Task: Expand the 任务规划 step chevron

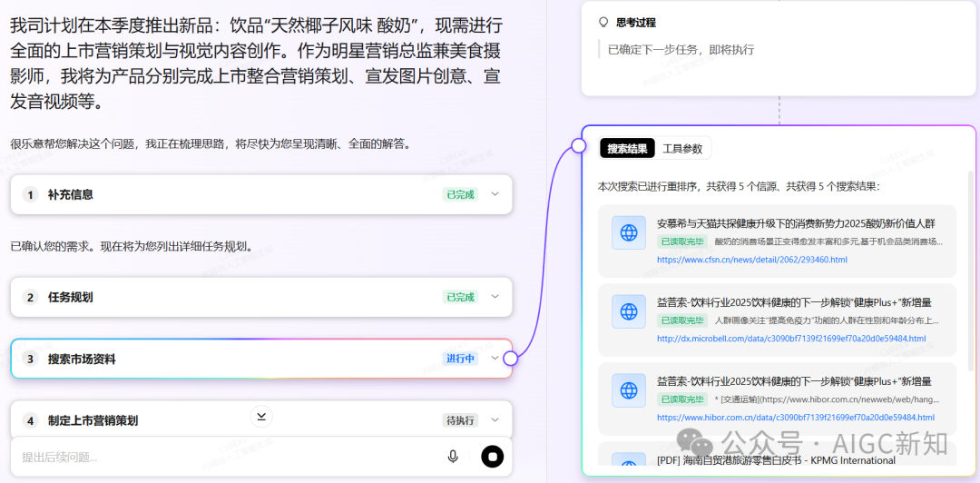Action: (x=495, y=297)
